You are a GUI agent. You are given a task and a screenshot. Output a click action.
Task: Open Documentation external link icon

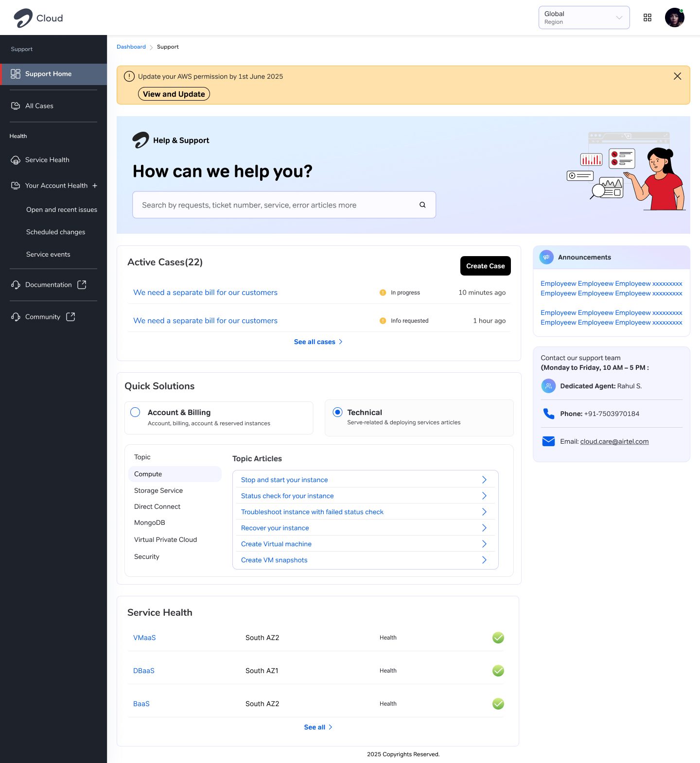[x=82, y=285]
